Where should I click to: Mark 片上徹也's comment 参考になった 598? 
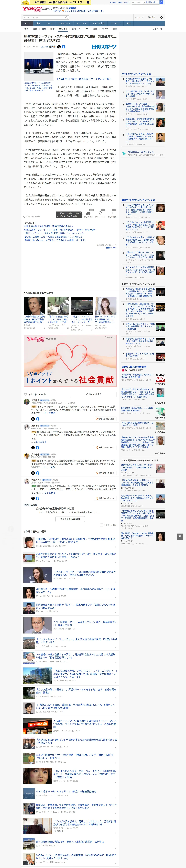coord(105,473)
